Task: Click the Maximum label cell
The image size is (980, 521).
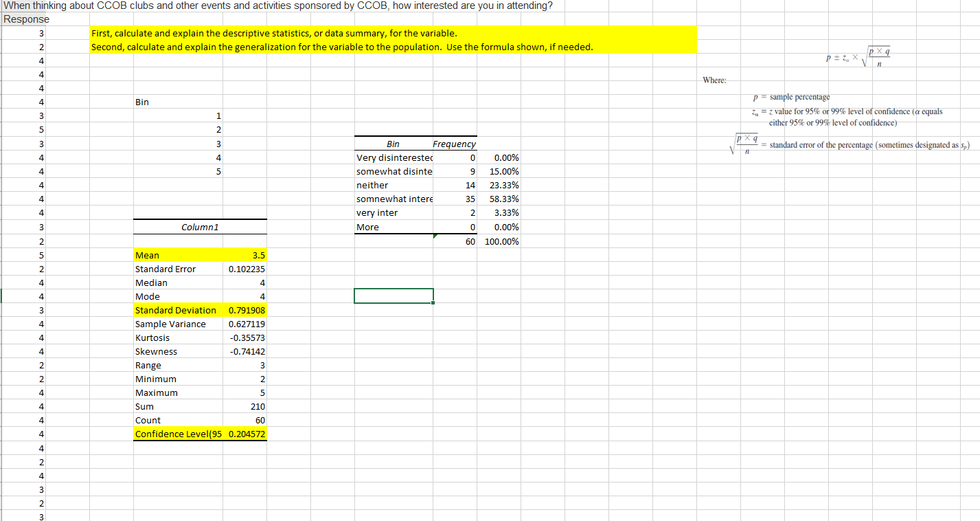Action: coord(177,392)
